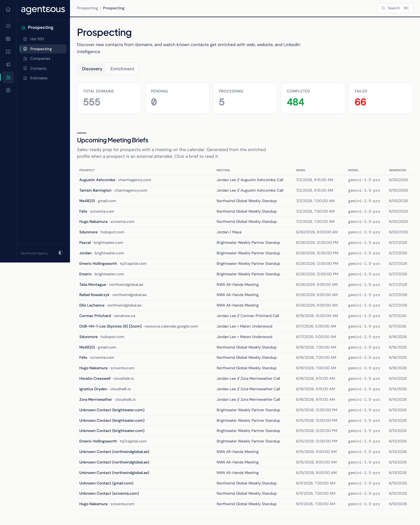Switch to the Discovery tab
Image resolution: width=420 pixels, height=525 pixels.
coord(92,69)
